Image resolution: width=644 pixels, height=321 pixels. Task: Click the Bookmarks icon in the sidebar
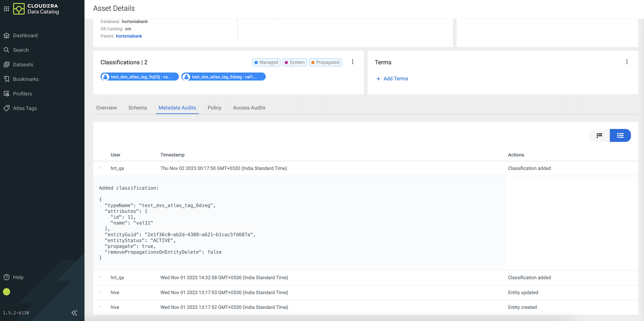pos(7,79)
